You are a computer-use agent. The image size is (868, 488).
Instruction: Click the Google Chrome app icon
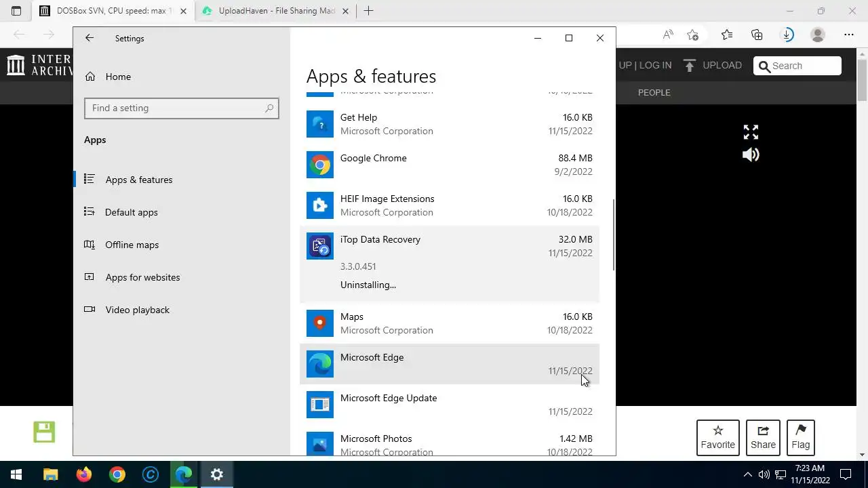tap(320, 165)
